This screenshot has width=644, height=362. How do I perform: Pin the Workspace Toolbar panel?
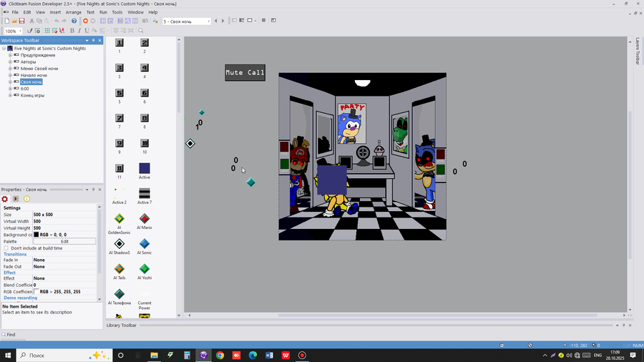click(x=93, y=40)
